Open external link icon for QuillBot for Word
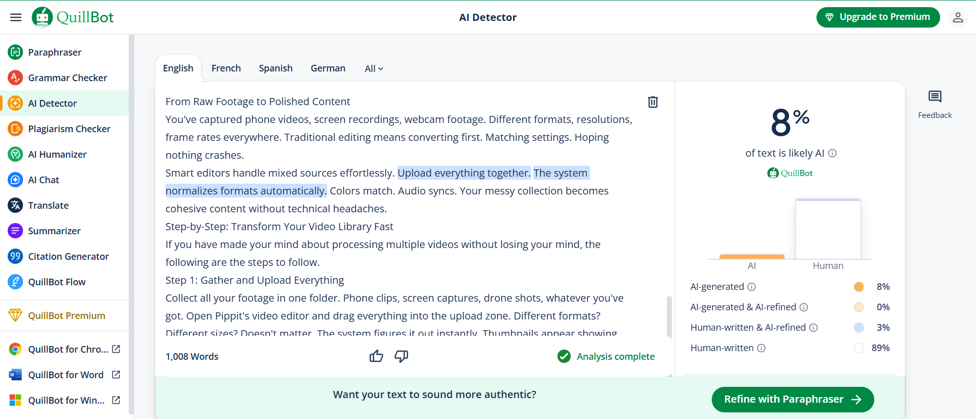 pos(116,375)
